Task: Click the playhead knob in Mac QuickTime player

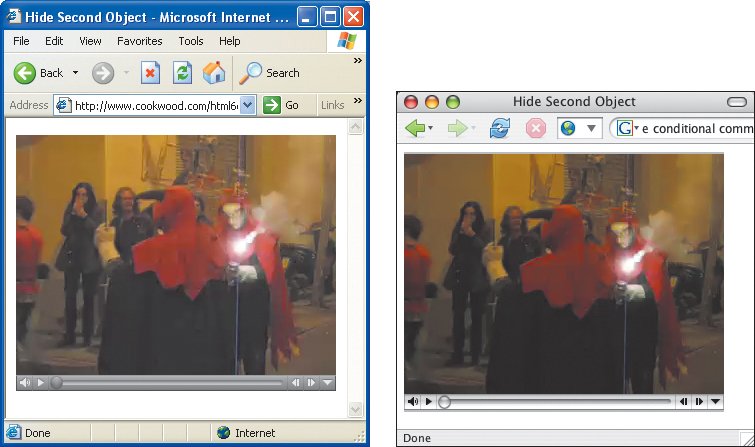Action: point(444,402)
